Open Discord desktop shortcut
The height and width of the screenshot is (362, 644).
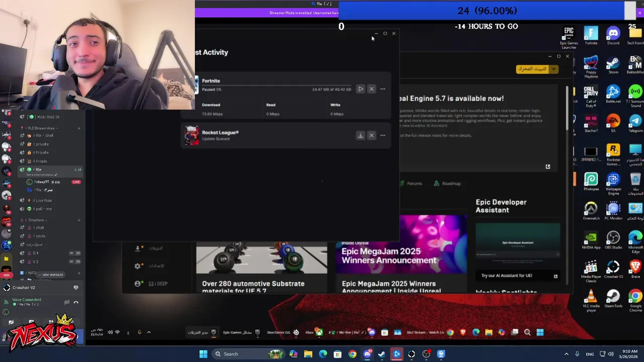point(613,36)
